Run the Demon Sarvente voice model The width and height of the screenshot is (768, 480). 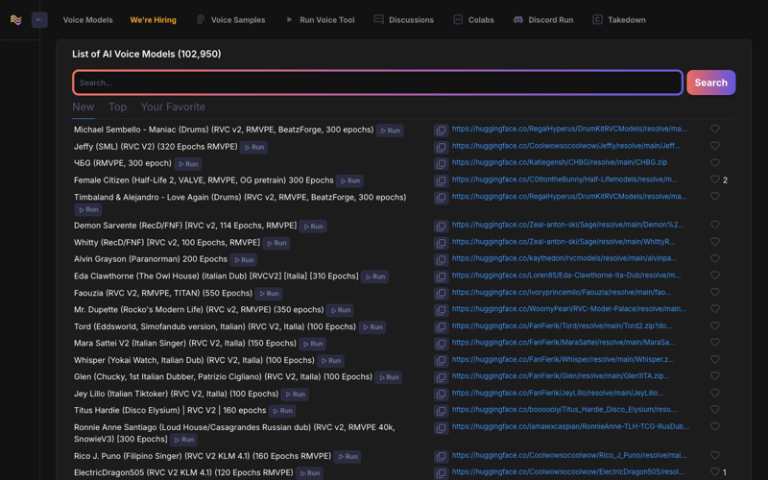314,226
